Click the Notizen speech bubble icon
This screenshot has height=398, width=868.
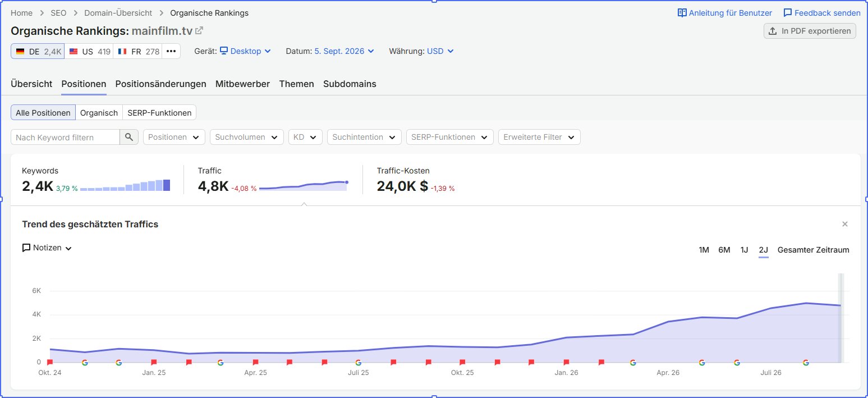[x=26, y=248]
